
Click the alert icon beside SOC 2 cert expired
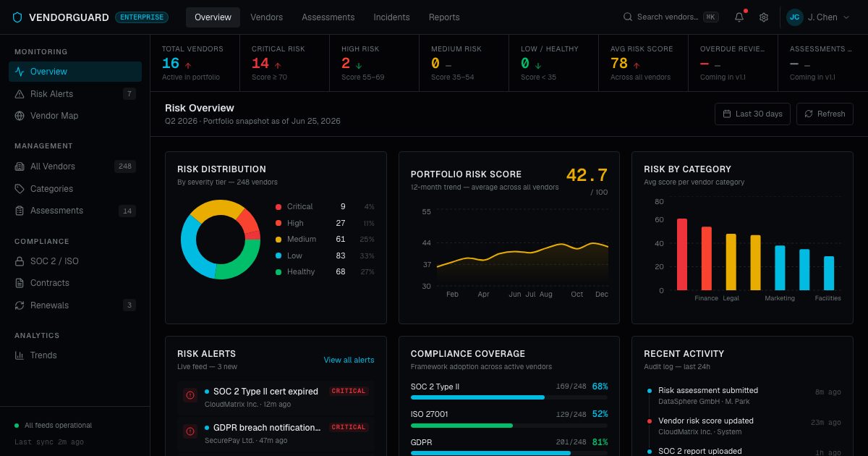coord(190,395)
